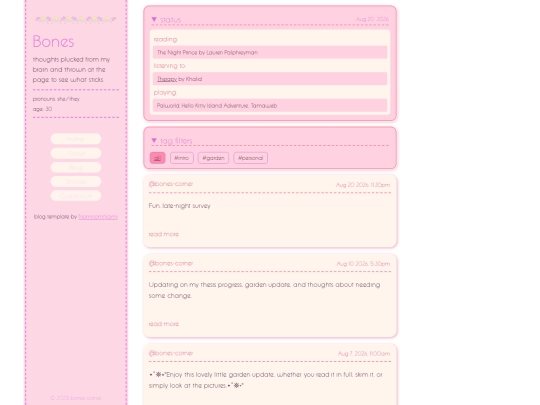Open the Home sidebar button
540x405 pixels.
tap(76, 139)
